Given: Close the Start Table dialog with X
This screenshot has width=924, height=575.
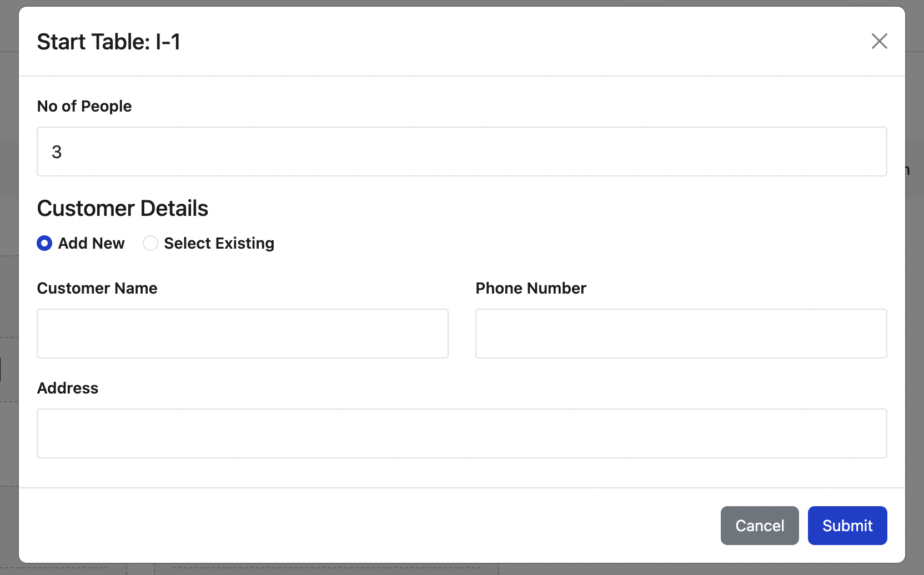Looking at the screenshot, I should [879, 41].
